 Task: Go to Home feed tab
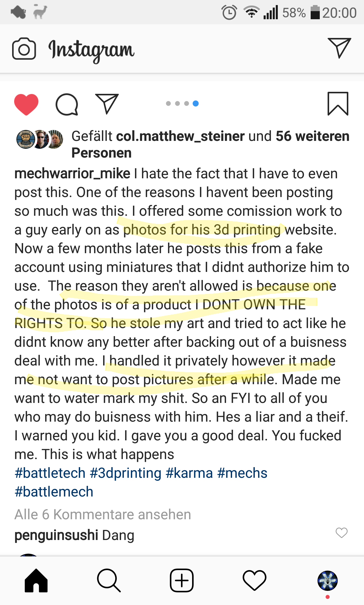click(x=36, y=581)
